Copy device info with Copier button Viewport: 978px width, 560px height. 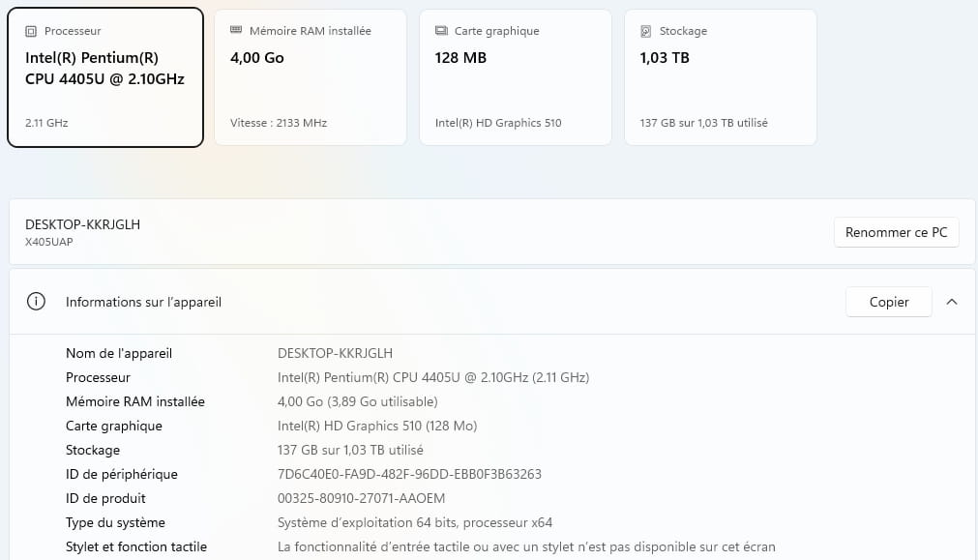888,302
